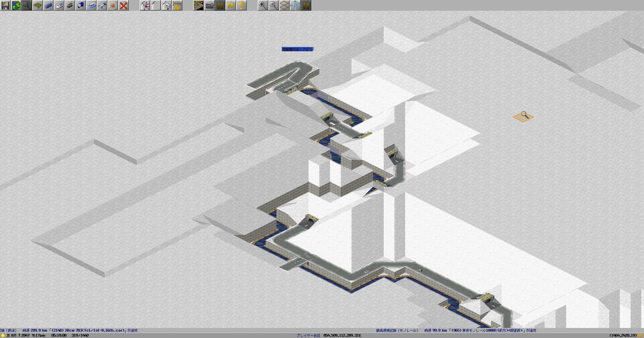The image size is (644, 338).
Task: Open the line management window
Action: click(x=145, y=5)
